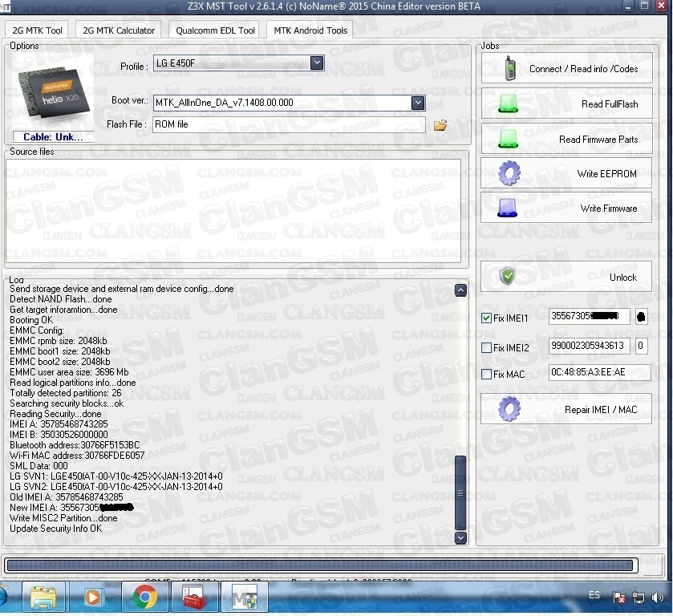Click the bottom progress bar
This screenshot has width=673, height=616.
pyautogui.click(x=321, y=565)
